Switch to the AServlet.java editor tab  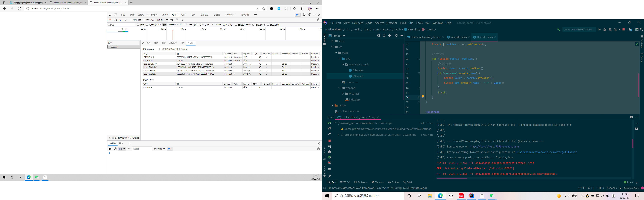point(458,37)
